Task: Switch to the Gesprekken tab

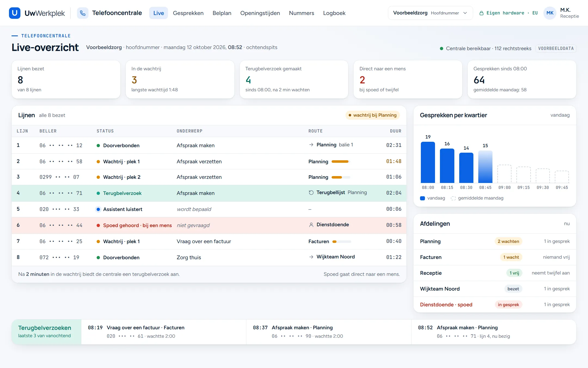Action: click(x=188, y=13)
